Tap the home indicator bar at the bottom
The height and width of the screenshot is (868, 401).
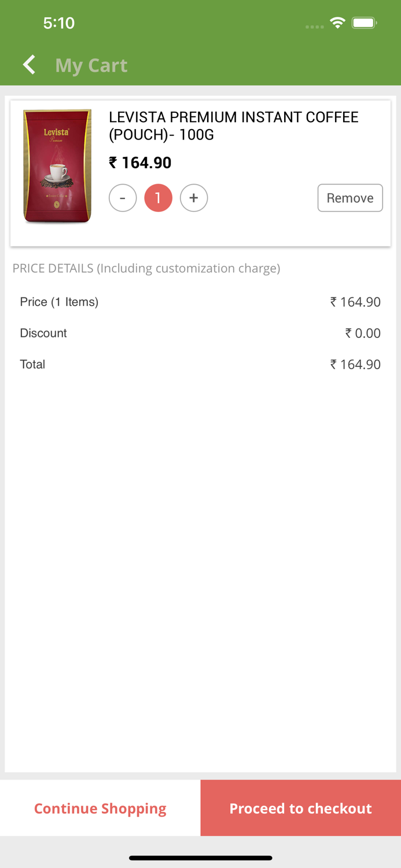point(200,858)
